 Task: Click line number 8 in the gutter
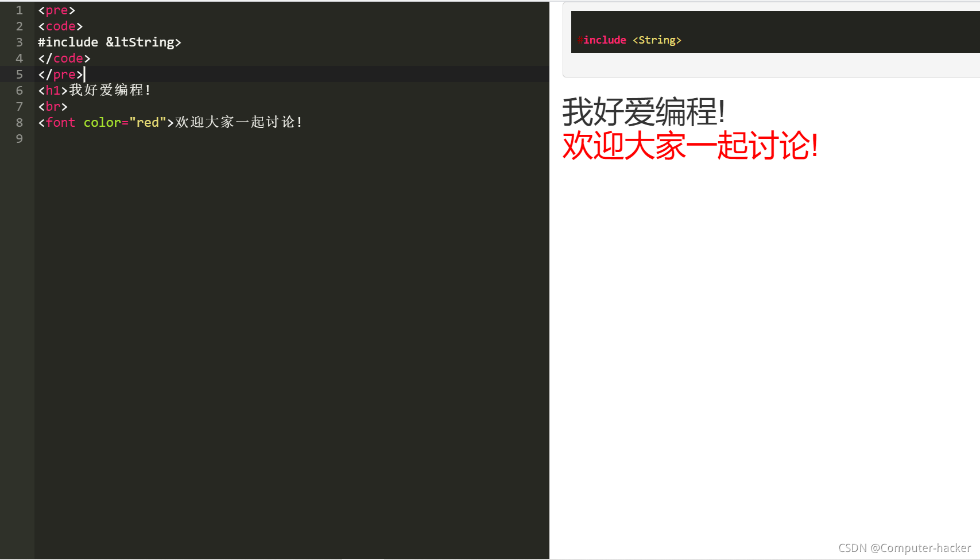pos(20,122)
